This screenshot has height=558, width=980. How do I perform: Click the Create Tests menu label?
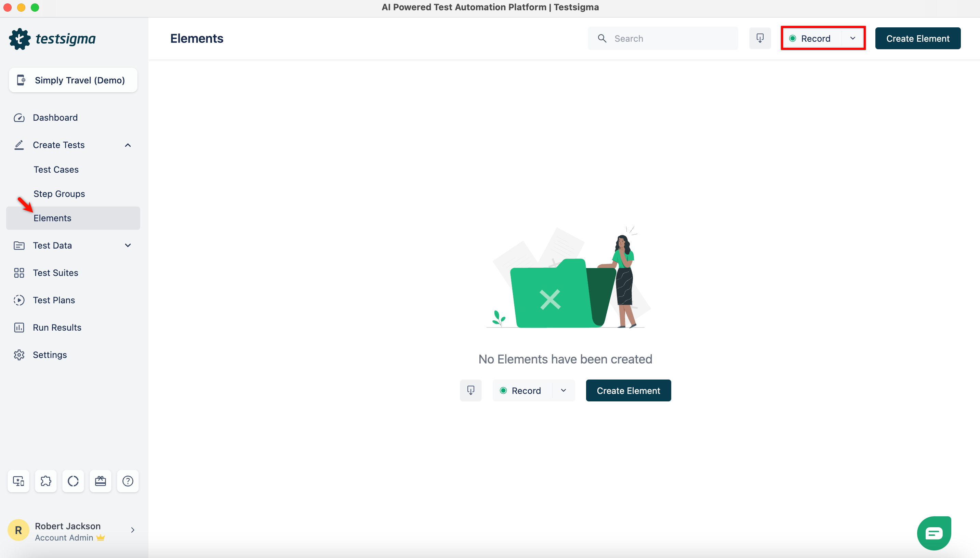point(58,145)
